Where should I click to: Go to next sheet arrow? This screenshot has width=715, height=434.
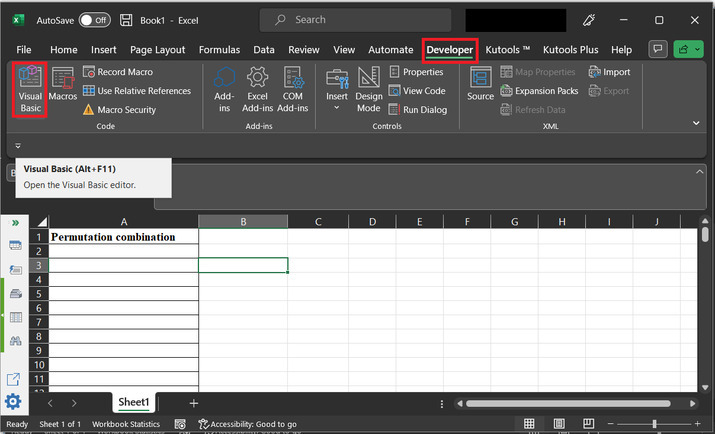coord(74,403)
